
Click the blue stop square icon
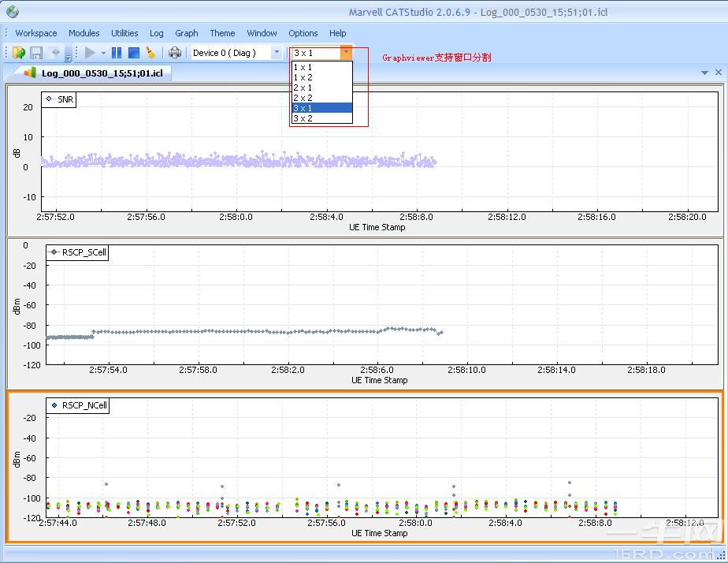pyautogui.click(x=133, y=53)
